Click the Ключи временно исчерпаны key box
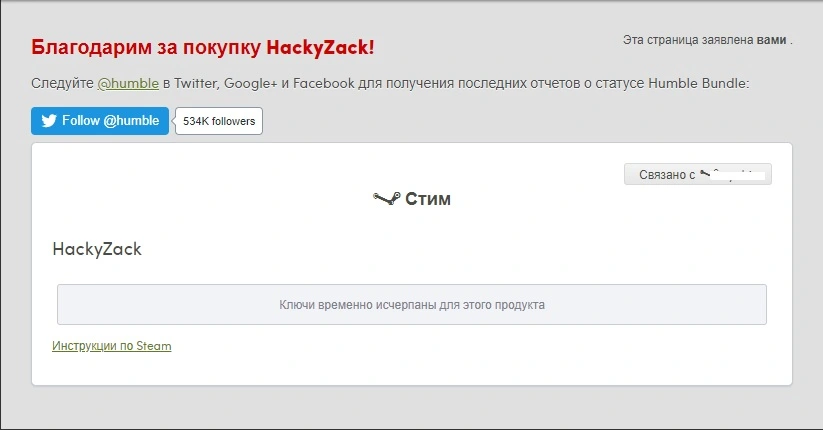Image resolution: width=823 pixels, height=430 pixels. click(x=412, y=305)
